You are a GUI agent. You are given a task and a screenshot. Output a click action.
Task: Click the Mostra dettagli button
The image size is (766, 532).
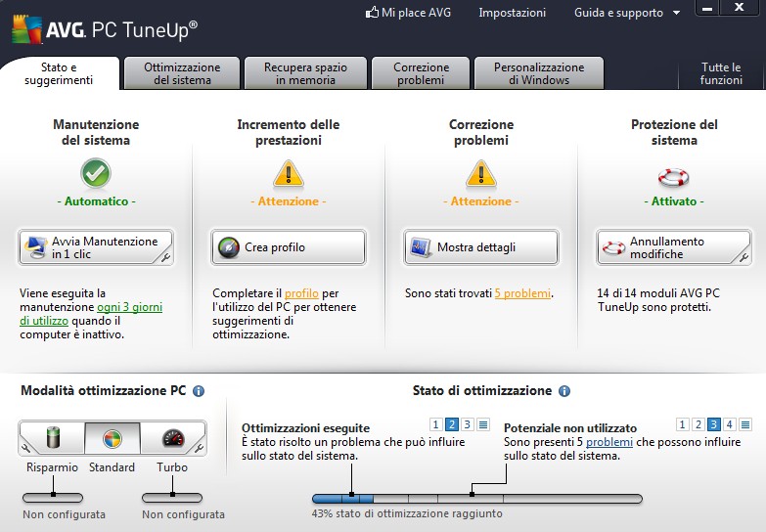pyautogui.click(x=481, y=247)
